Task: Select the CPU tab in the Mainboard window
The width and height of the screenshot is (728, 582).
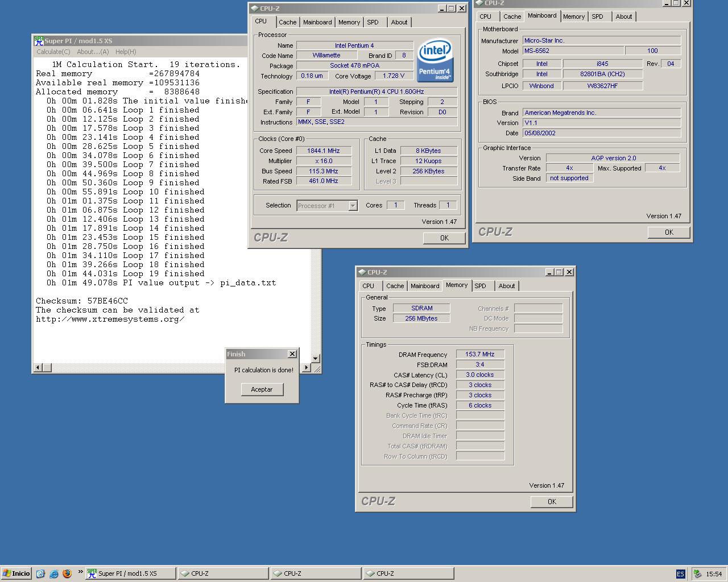Action: point(485,16)
